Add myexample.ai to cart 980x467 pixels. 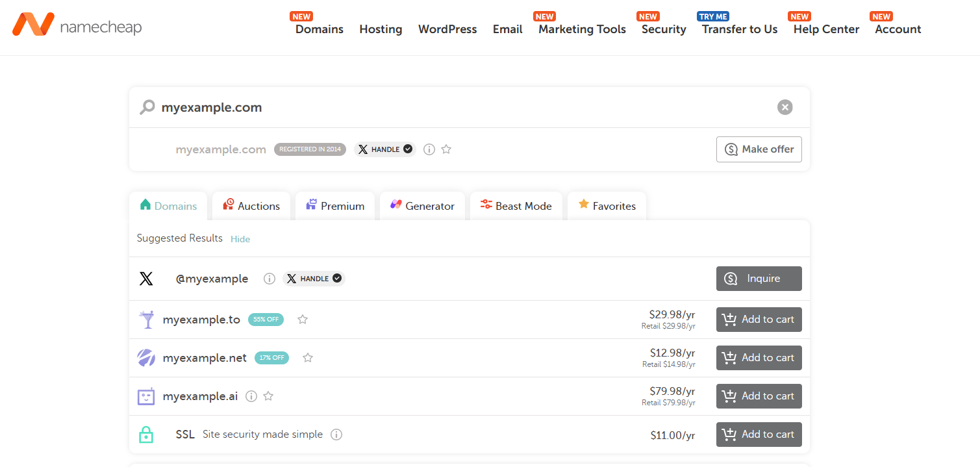coord(759,396)
